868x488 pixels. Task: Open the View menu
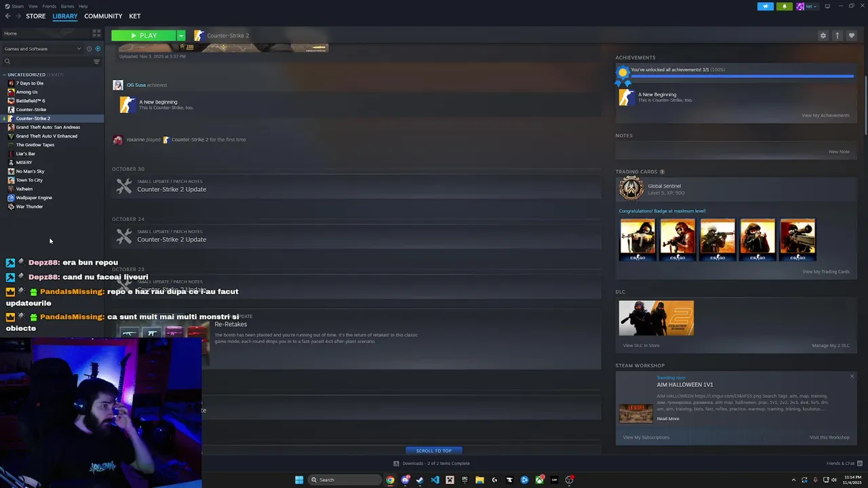[33, 6]
